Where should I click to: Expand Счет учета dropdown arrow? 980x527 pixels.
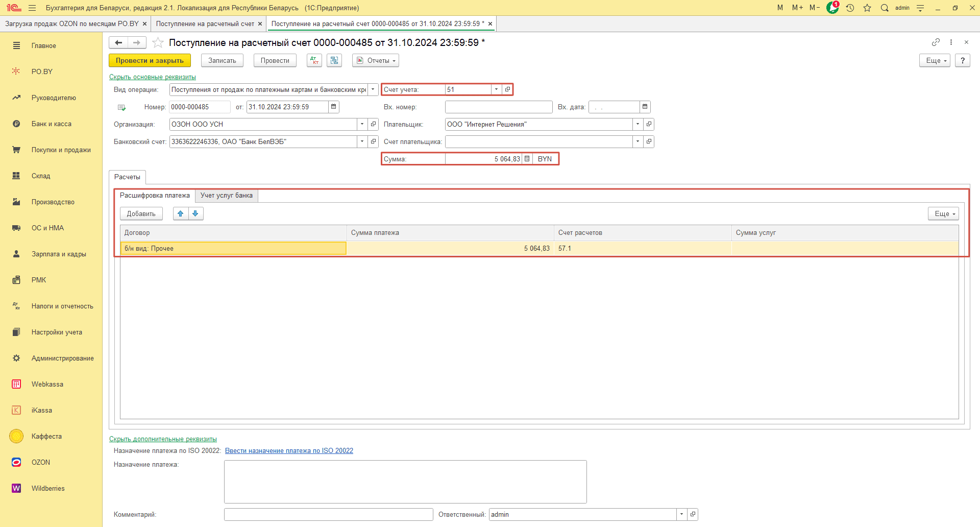point(496,89)
